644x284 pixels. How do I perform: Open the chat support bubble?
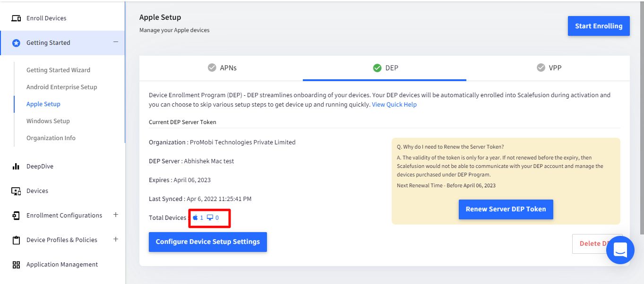click(x=620, y=250)
